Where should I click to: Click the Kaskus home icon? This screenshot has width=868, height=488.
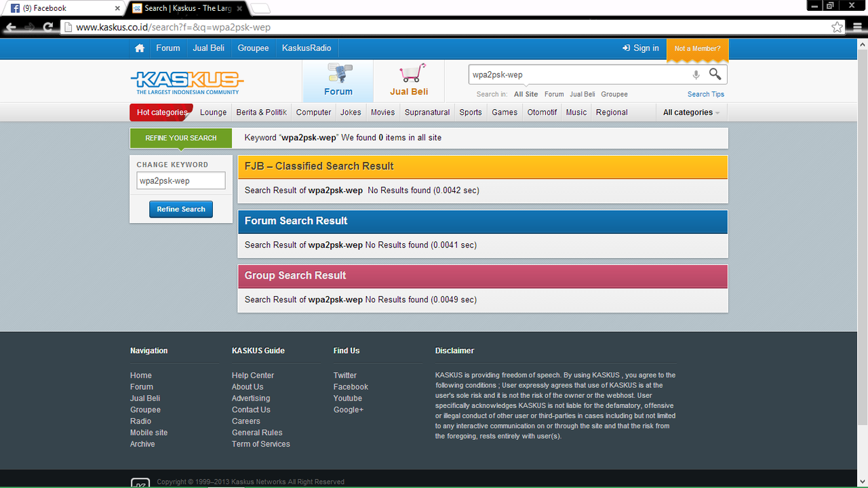[140, 48]
